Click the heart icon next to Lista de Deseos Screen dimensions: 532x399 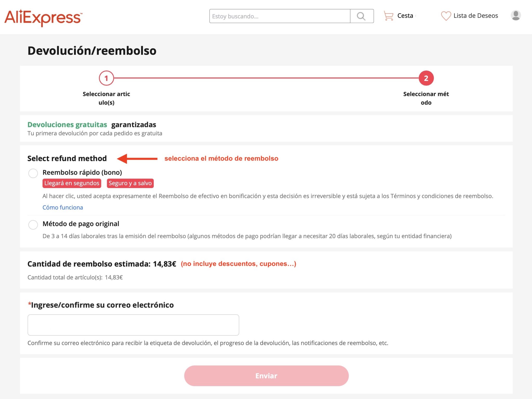446,16
